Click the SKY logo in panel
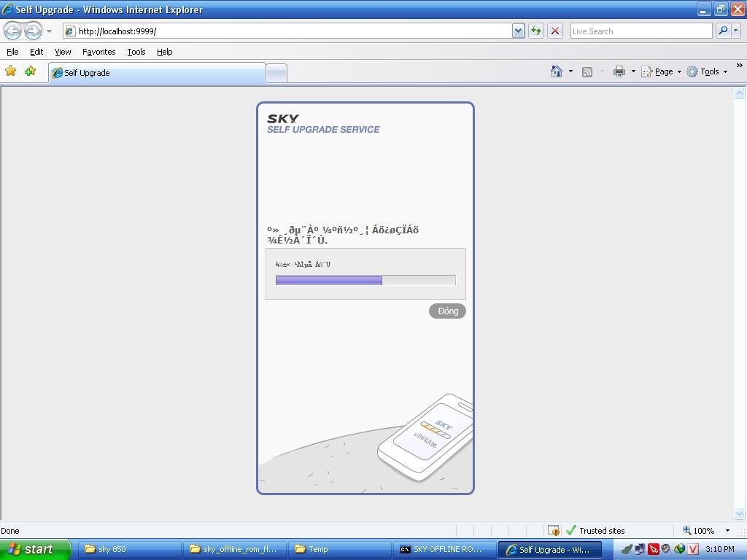 click(x=283, y=118)
